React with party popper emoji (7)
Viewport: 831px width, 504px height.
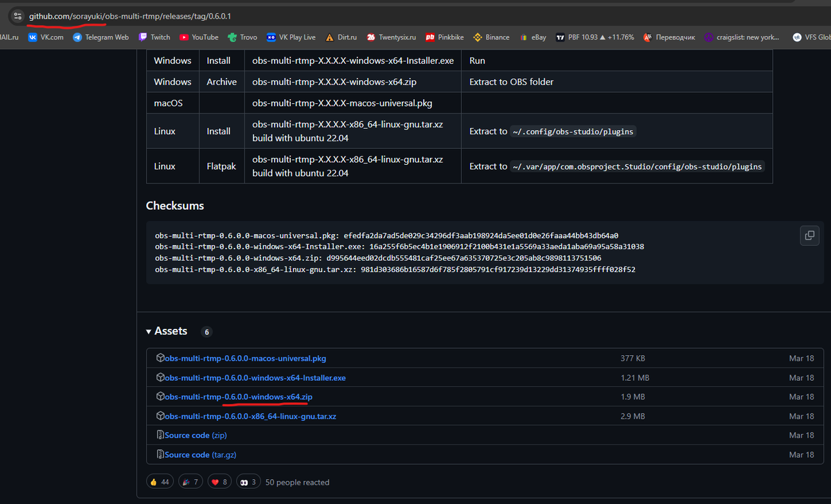[190, 482]
